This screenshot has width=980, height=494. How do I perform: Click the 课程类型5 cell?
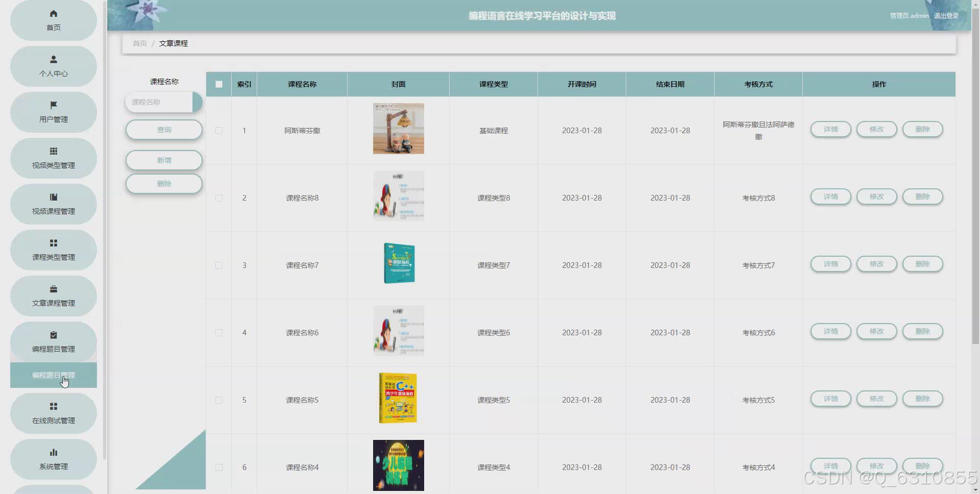[494, 400]
